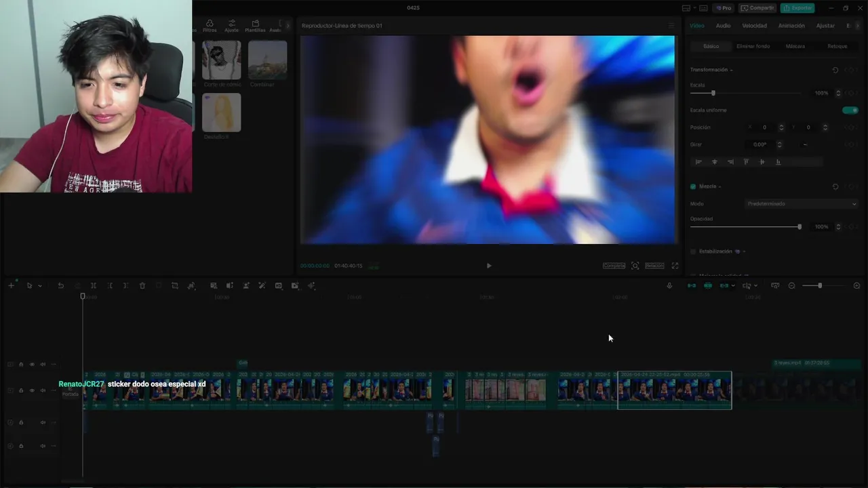Mute the main video track
868x488 pixels.
[x=43, y=390]
